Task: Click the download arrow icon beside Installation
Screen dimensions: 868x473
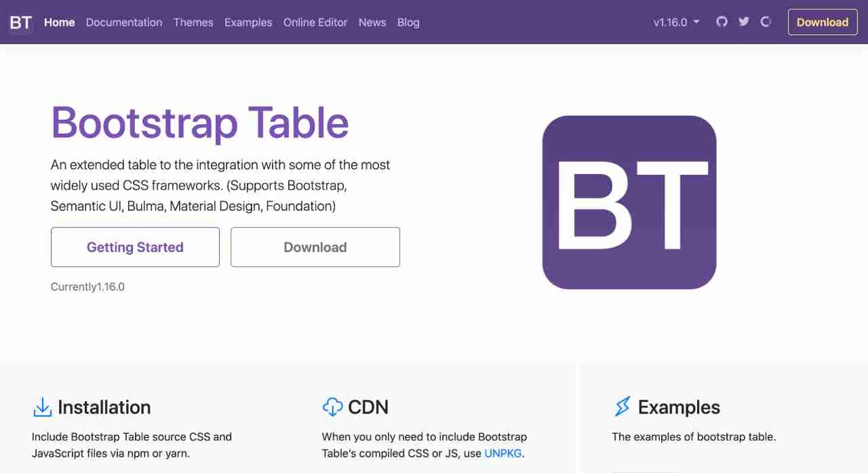Action: click(x=42, y=407)
